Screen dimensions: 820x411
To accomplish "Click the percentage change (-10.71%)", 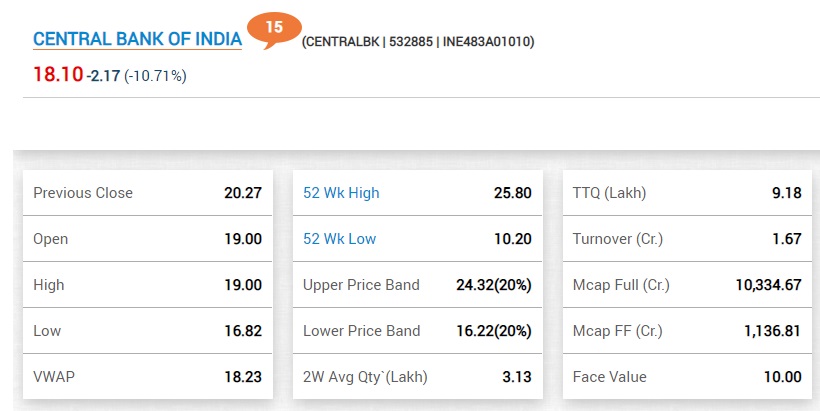I will 155,76.
